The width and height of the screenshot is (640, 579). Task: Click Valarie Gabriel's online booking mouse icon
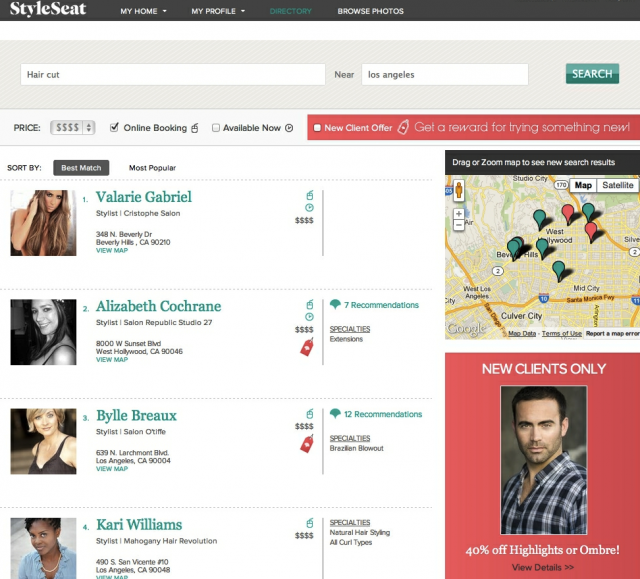click(310, 195)
